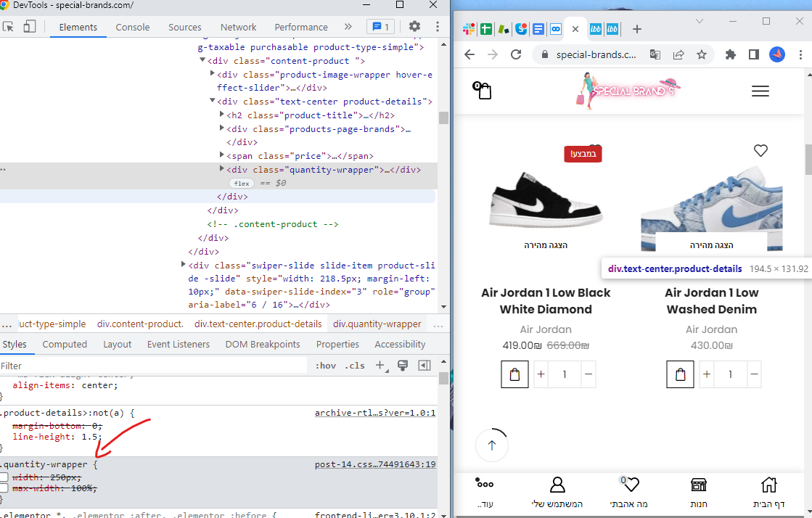
Task: Select the Computed styles tab
Action: 65,345
